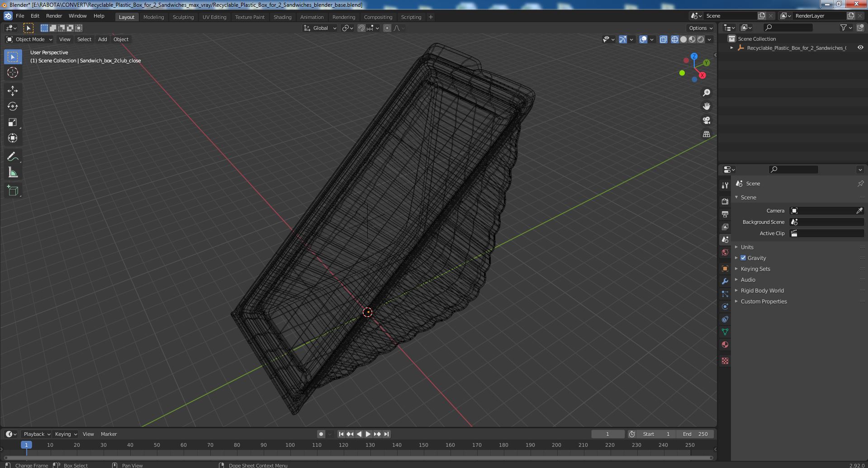Switch to wireframe shading mode
The height and width of the screenshot is (468, 868).
coord(675,39)
